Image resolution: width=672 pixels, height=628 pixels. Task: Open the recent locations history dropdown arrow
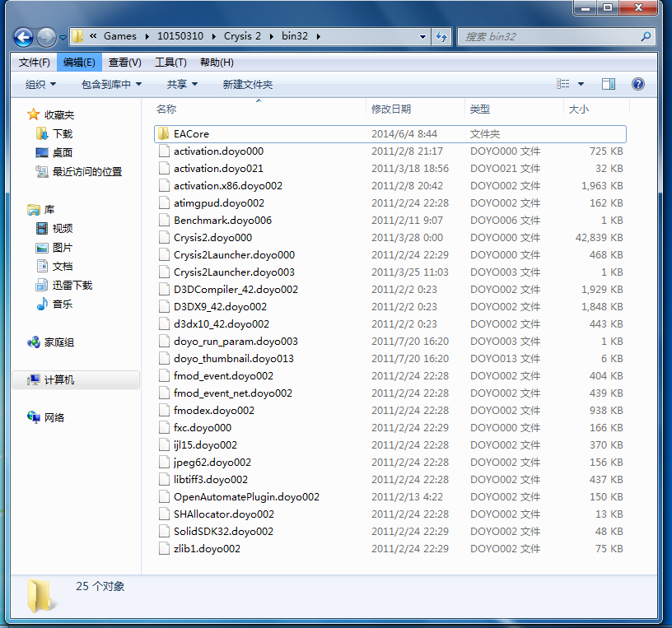point(63,38)
